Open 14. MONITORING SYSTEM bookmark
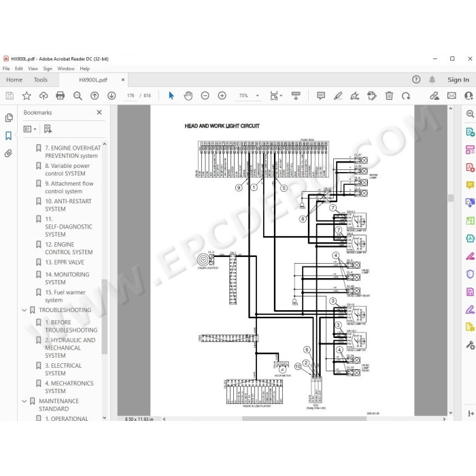 point(67,278)
